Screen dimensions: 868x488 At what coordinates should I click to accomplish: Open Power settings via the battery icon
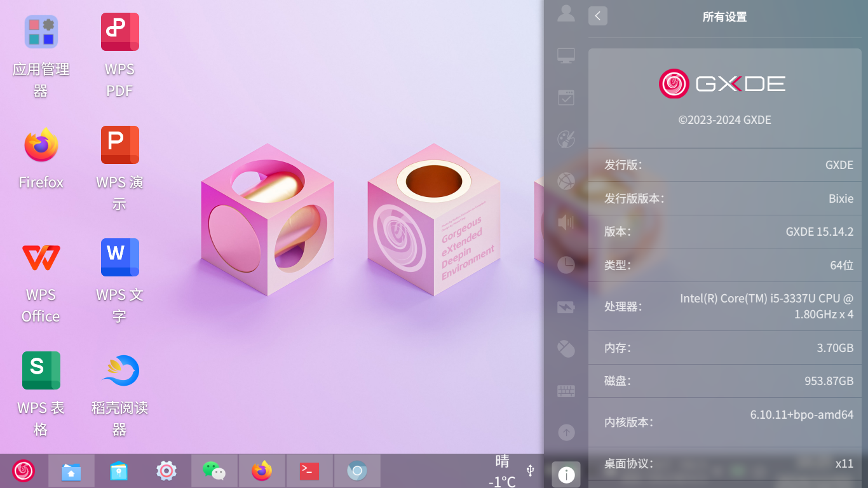566,308
